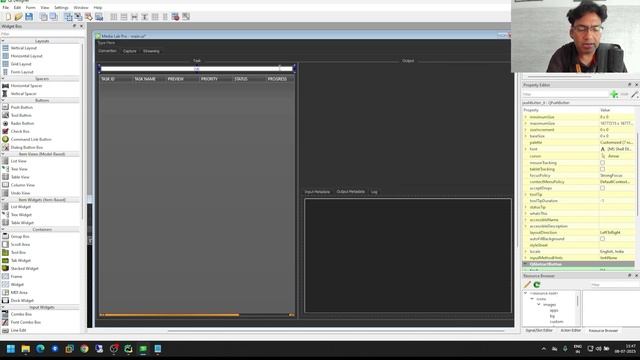Collapse the images node in Resource Browser
The height and width of the screenshot is (360, 640).
539,305
